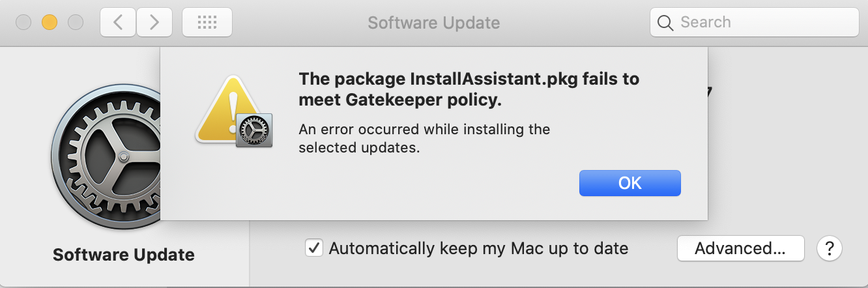Image resolution: width=868 pixels, height=288 pixels.
Task: Click the gray zoom window button
Action: (x=76, y=23)
